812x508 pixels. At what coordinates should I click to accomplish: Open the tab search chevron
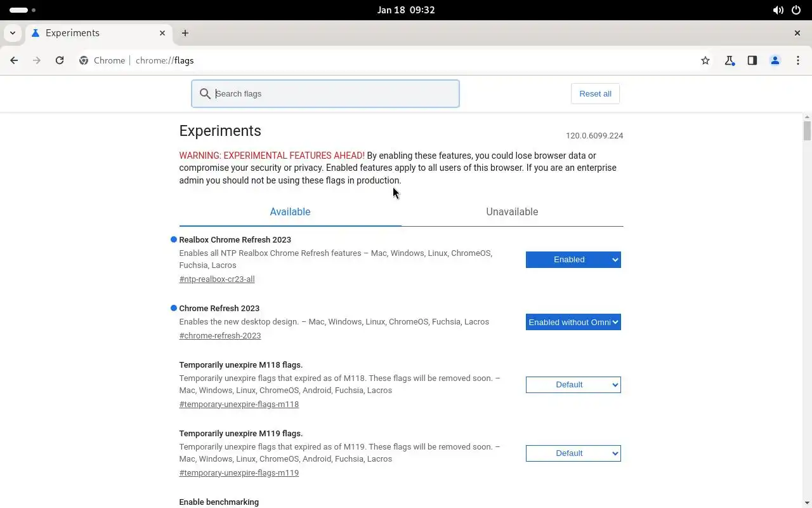click(x=13, y=33)
